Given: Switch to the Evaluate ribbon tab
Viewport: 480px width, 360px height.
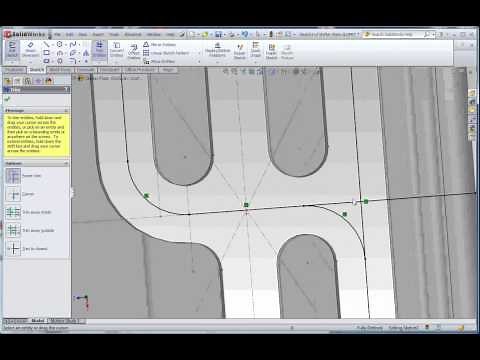Looking at the screenshot, I should coord(86,70).
